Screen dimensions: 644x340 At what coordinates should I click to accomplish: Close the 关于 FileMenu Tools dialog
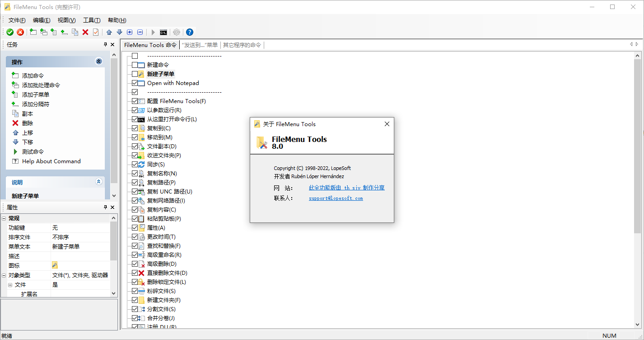[387, 124]
